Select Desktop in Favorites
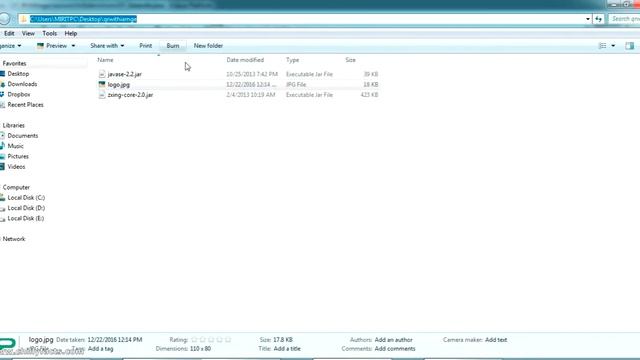This screenshot has height=360, width=640. (x=18, y=74)
